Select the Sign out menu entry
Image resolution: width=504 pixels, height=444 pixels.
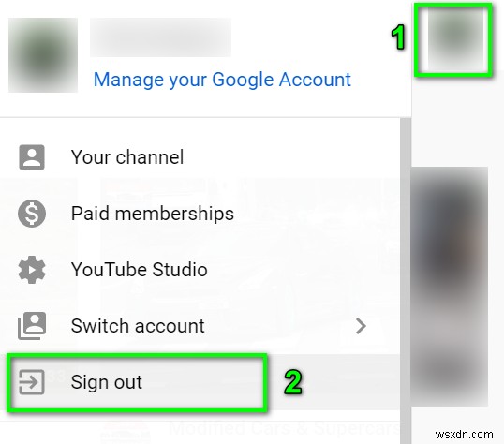200,382
